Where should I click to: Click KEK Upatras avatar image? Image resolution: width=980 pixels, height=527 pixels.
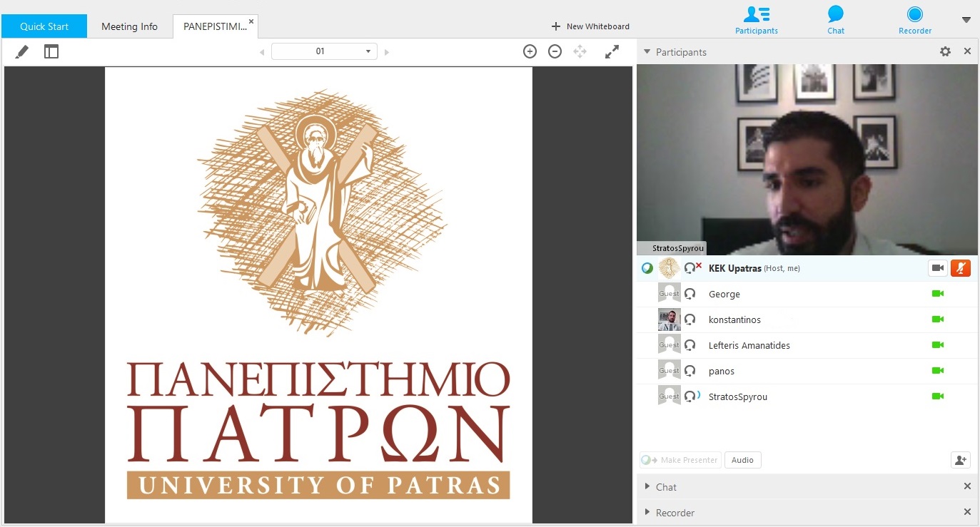(670, 268)
